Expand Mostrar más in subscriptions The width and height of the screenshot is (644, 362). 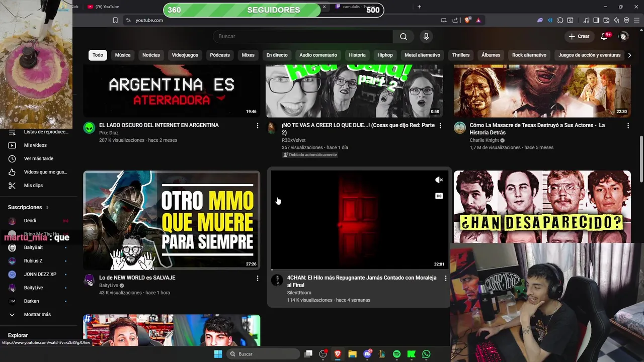pyautogui.click(x=37, y=314)
